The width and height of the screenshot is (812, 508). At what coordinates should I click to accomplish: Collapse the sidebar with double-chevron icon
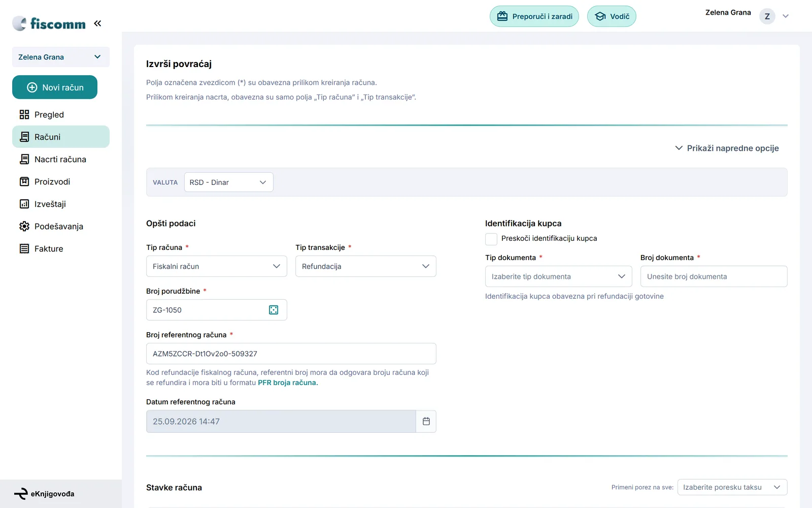click(x=97, y=23)
